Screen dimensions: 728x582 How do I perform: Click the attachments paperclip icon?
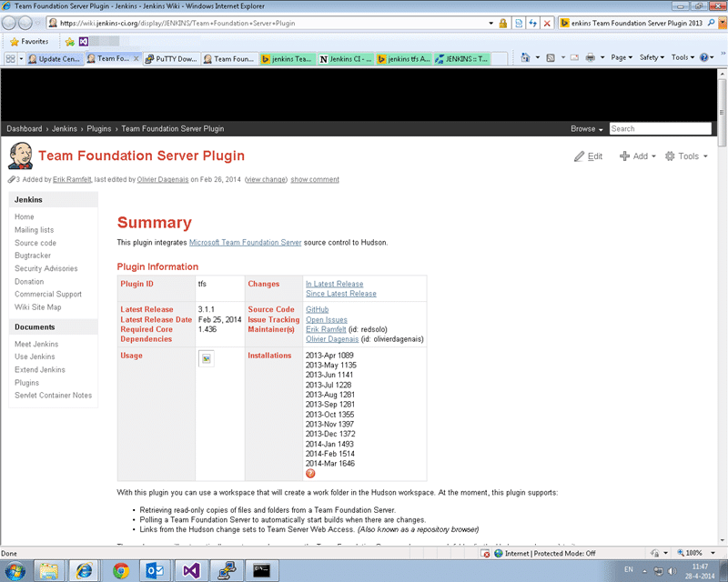tap(11, 180)
